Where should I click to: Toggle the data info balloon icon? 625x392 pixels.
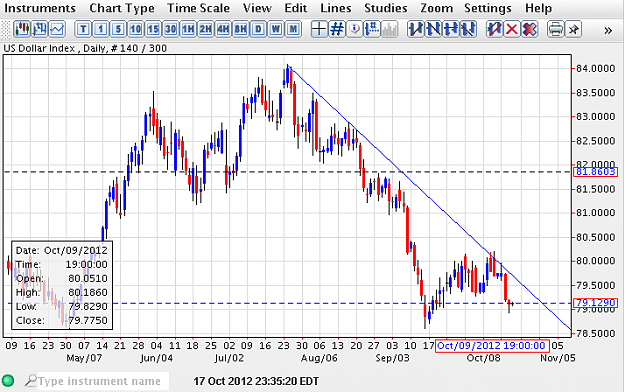pyautogui.click(x=354, y=29)
